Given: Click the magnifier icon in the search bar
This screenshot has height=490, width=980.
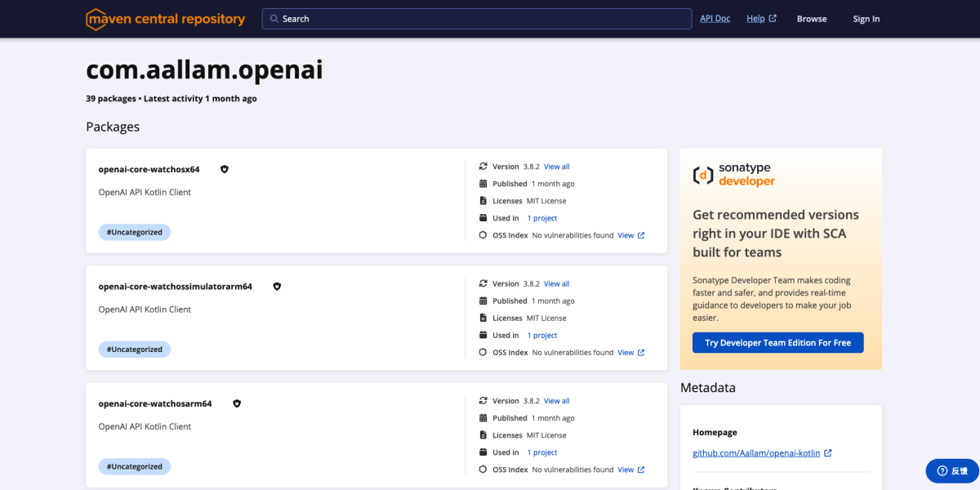Looking at the screenshot, I should tap(274, 18).
